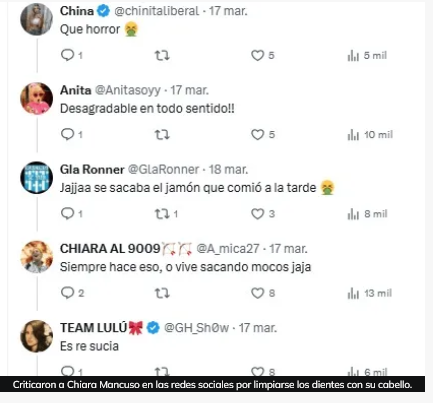Open TEAM LULÚ's profile avatar
The image size is (433, 403).
pyautogui.click(x=37, y=336)
